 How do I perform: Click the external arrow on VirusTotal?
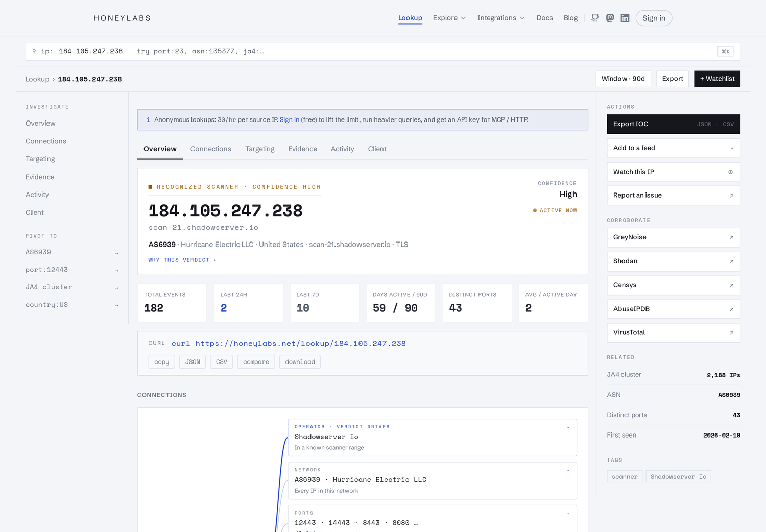(731, 333)
